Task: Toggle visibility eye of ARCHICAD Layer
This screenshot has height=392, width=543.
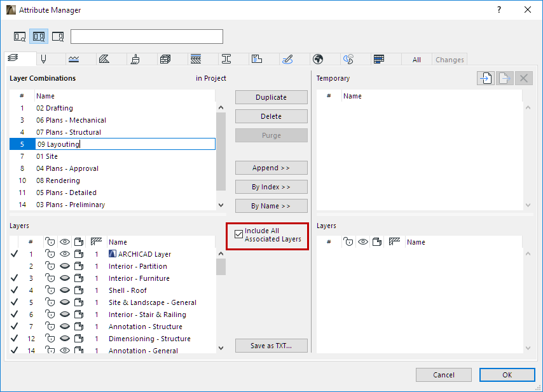Action: point(65,254)
